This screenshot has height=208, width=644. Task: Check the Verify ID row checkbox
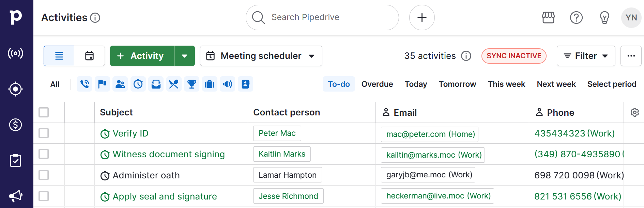pos(44,133)
